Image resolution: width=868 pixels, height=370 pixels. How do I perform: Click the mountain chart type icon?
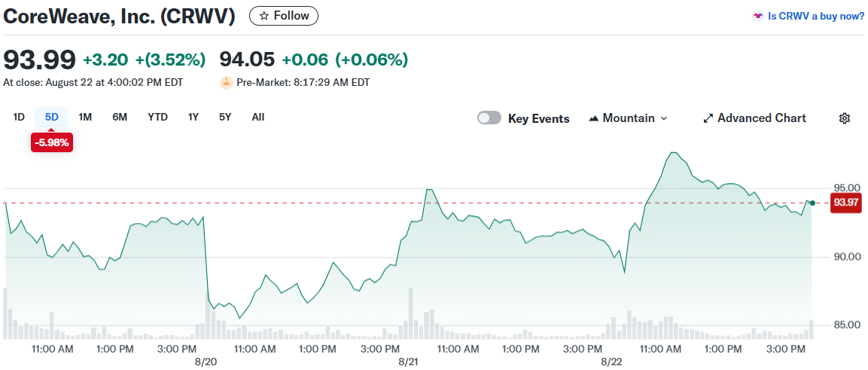[594, 118]
